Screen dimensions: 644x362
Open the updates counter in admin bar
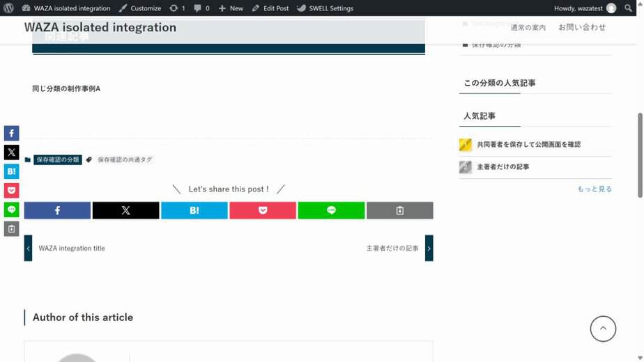[x=178, y=8]
